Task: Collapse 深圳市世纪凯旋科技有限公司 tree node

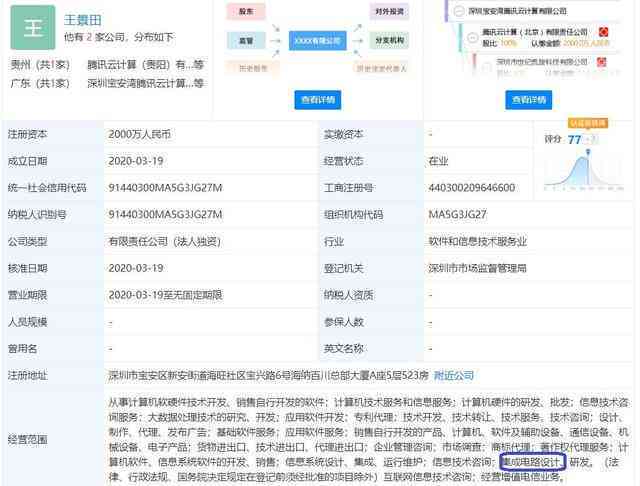Action: click(487, 68)
